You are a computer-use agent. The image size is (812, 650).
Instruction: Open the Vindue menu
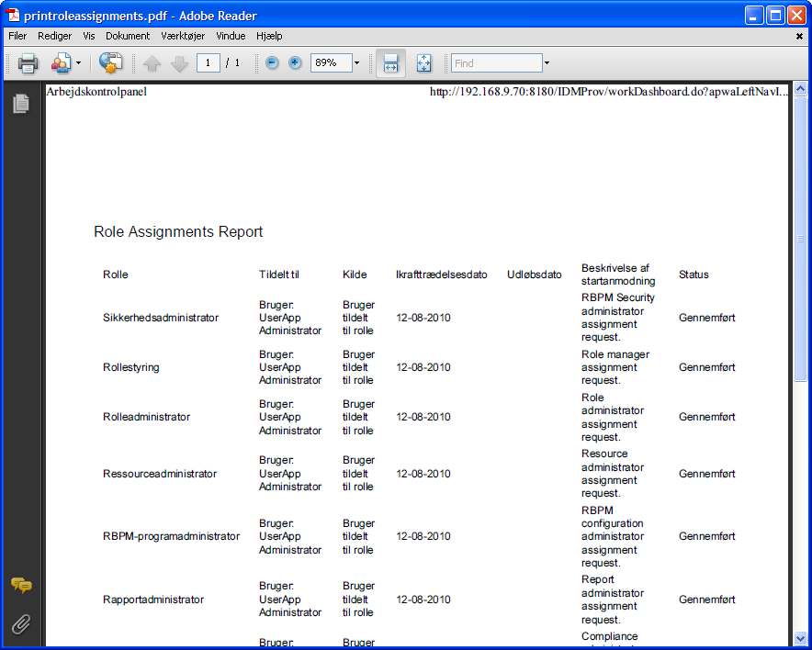pyautogui.click(x=231, y=36)
